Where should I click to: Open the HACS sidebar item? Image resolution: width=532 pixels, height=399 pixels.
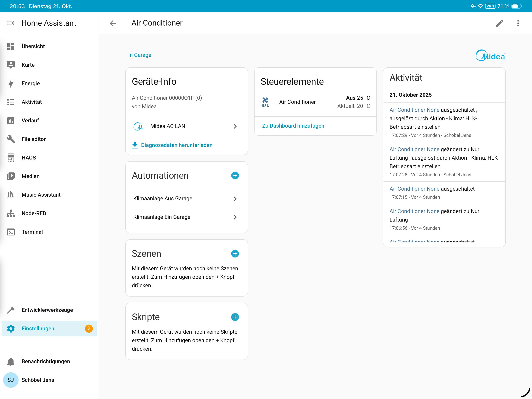tap(28, 158)
